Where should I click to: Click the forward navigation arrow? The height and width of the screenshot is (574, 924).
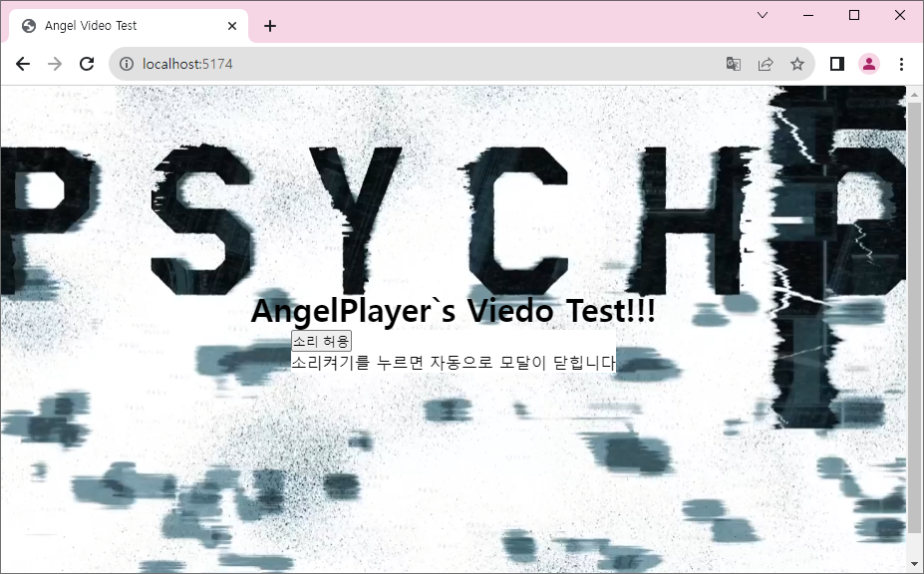pyautogui.click(x=55, y=64)
